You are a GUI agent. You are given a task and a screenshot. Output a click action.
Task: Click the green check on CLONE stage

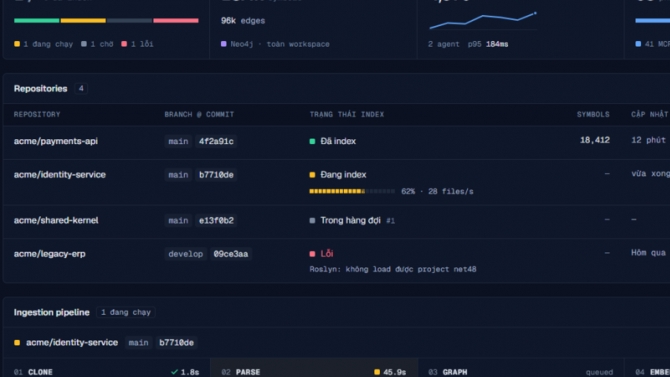pyautogui.click(x=174, y=372)
